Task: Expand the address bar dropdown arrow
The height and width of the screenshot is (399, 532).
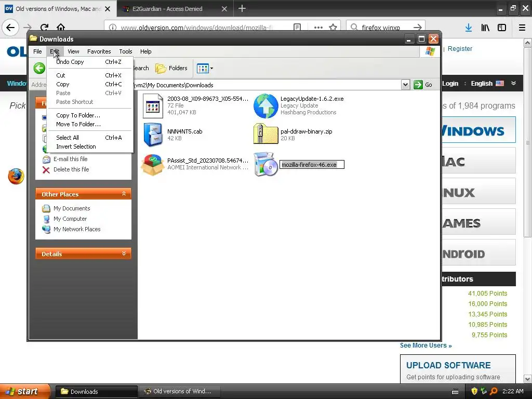Action: (405, 85)
